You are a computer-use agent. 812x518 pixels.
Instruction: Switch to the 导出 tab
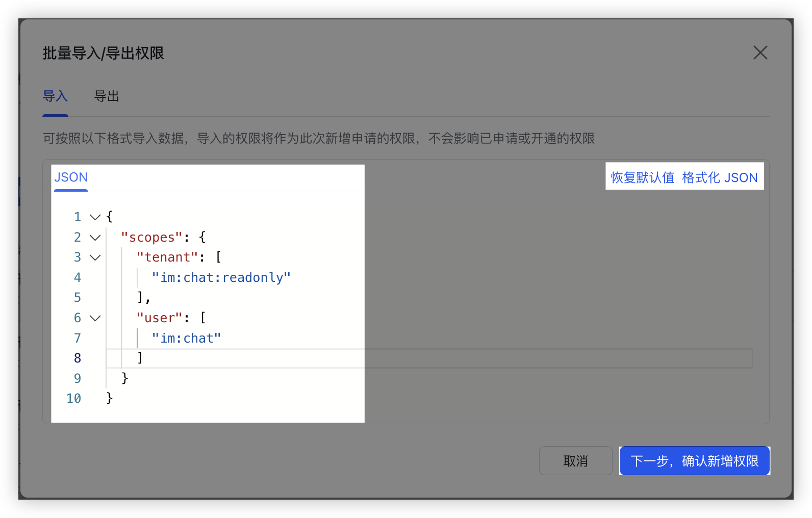tap(107, 96)
